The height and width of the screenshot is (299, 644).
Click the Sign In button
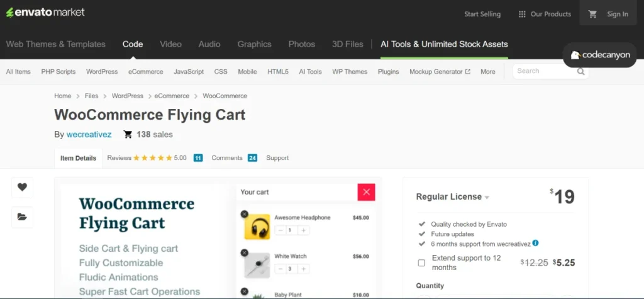(x=618, y=14)
